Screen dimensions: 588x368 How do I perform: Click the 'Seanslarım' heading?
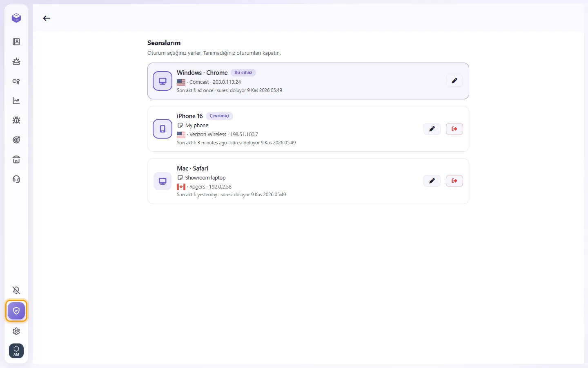[164, 43]
